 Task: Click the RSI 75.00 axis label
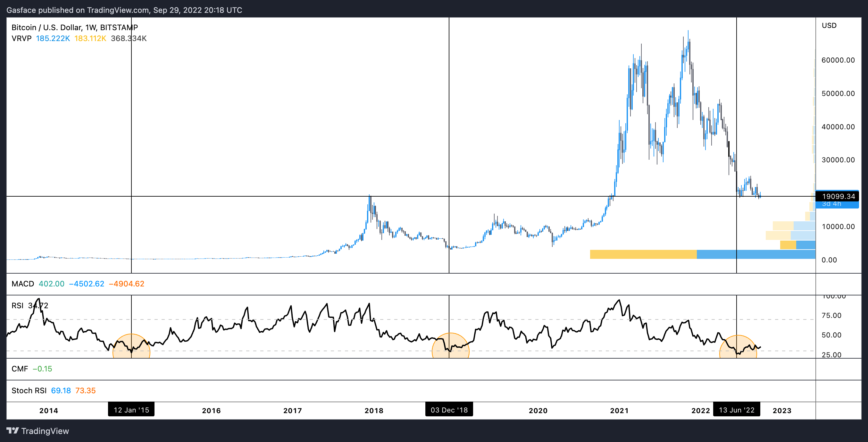[x=831, y=316]
